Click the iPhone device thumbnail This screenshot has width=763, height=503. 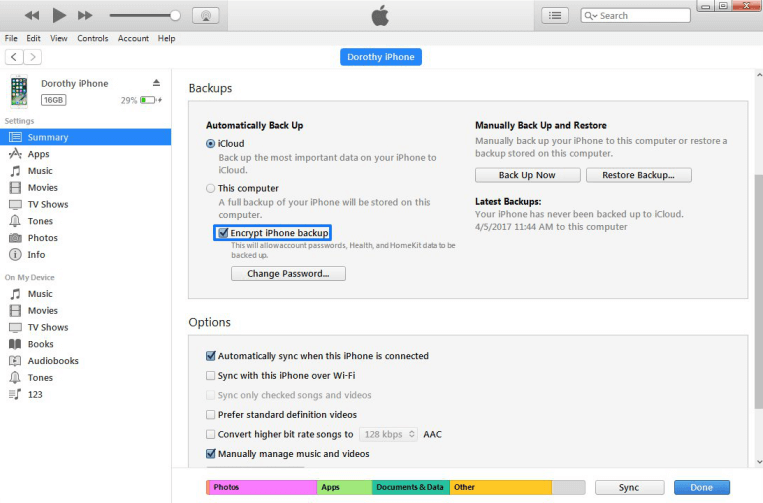click(19, 91)
